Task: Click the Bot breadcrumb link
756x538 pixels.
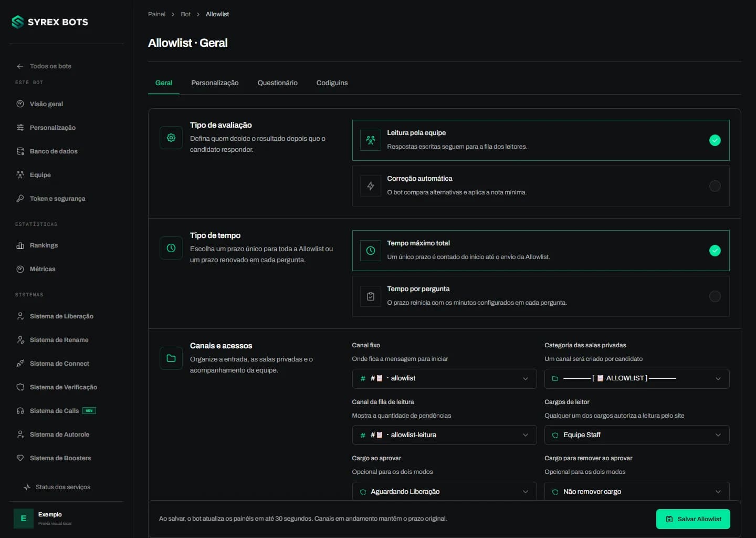Action: [185, 14]
